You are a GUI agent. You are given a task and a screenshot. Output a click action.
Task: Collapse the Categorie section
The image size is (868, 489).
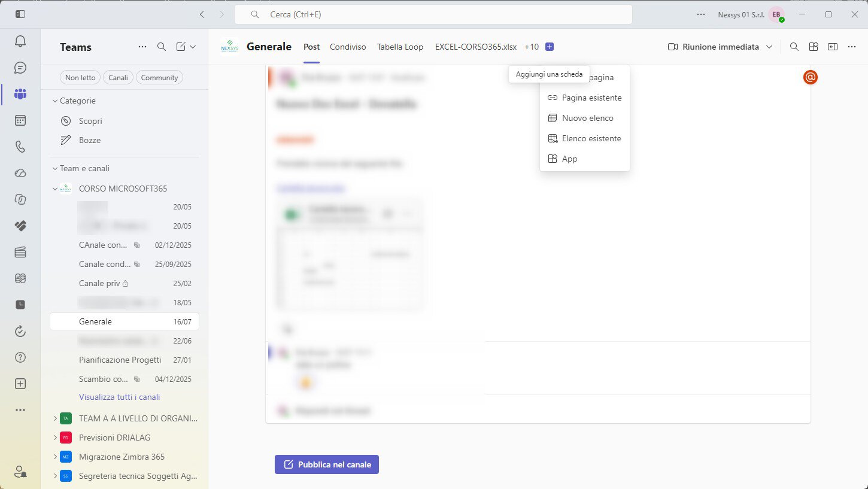pyautogui.click(x=55, y=101)
